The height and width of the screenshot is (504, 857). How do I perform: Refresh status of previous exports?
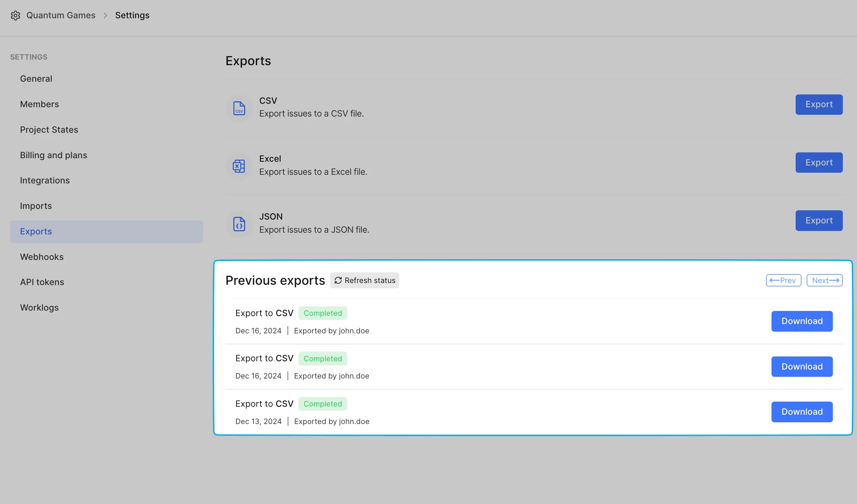365,280
